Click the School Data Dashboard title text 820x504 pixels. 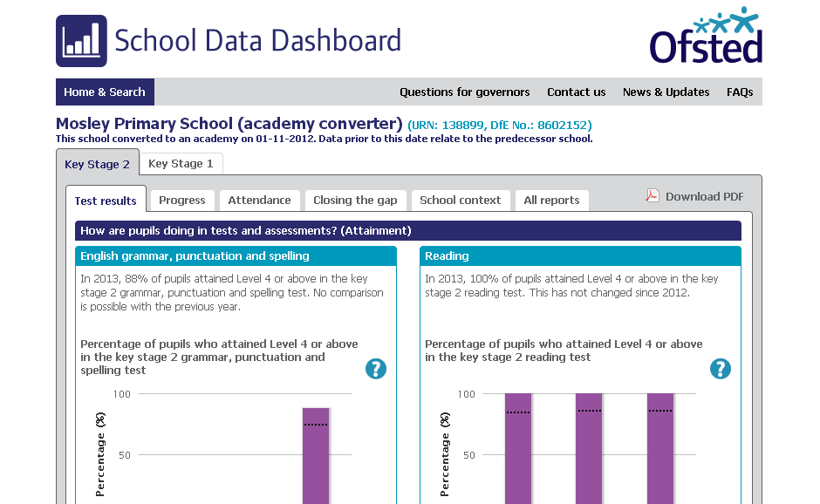point(258,41)
